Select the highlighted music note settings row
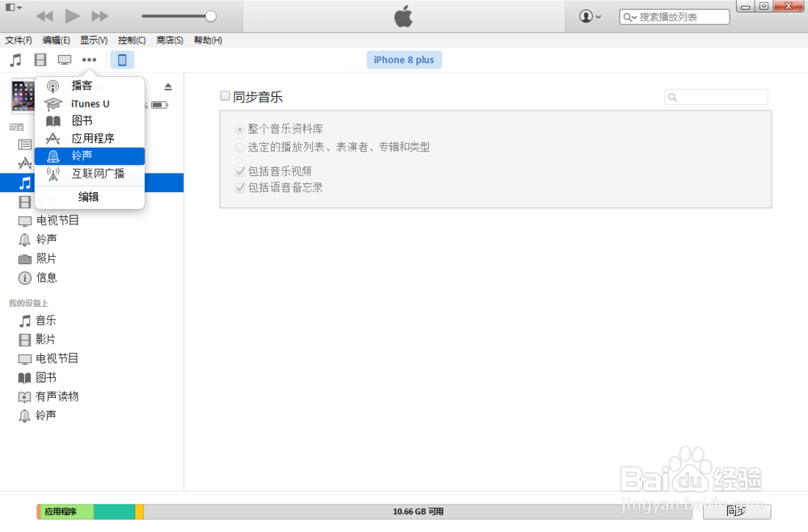The width and height of the screenshot is (808, 532). point(92,182)
